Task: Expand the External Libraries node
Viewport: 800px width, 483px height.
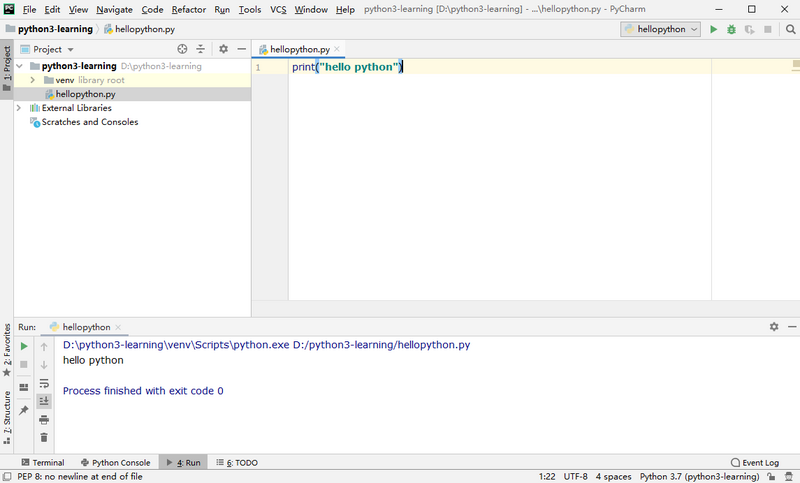Action: 19,108
